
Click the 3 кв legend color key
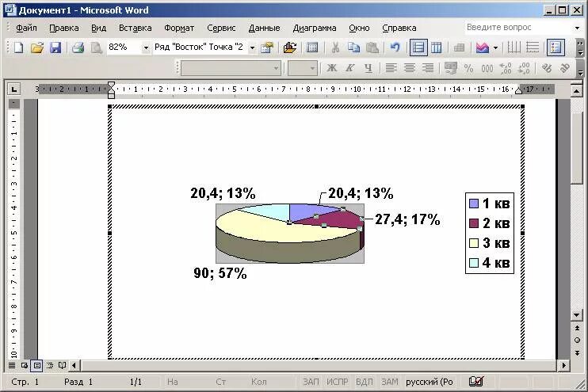pyautogui.click(x=474, y=243)
